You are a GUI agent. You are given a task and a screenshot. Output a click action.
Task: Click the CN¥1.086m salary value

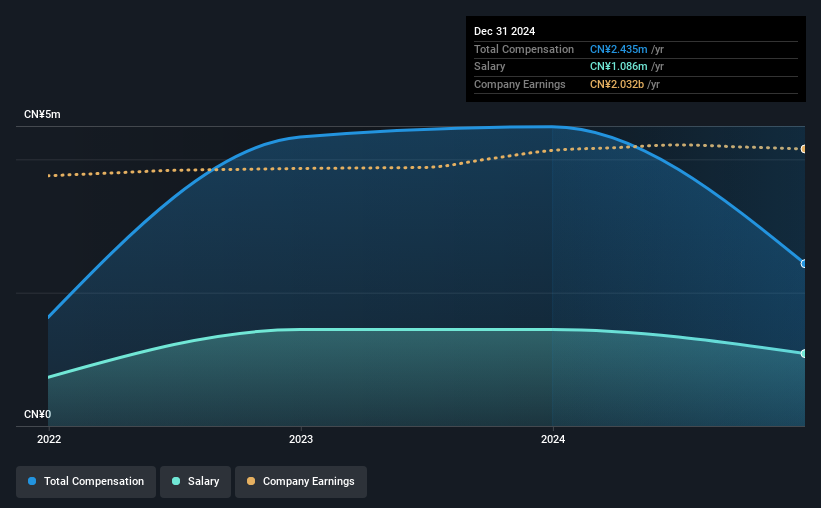click(x=618, y=67)
